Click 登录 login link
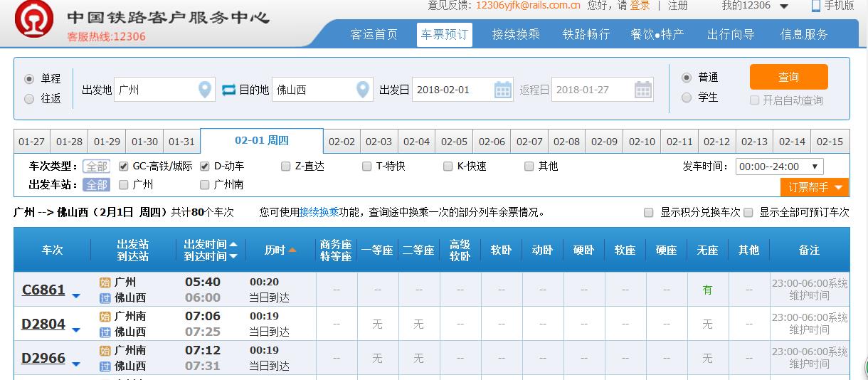Viewport: 868px width, 380px height. (640, 6)
